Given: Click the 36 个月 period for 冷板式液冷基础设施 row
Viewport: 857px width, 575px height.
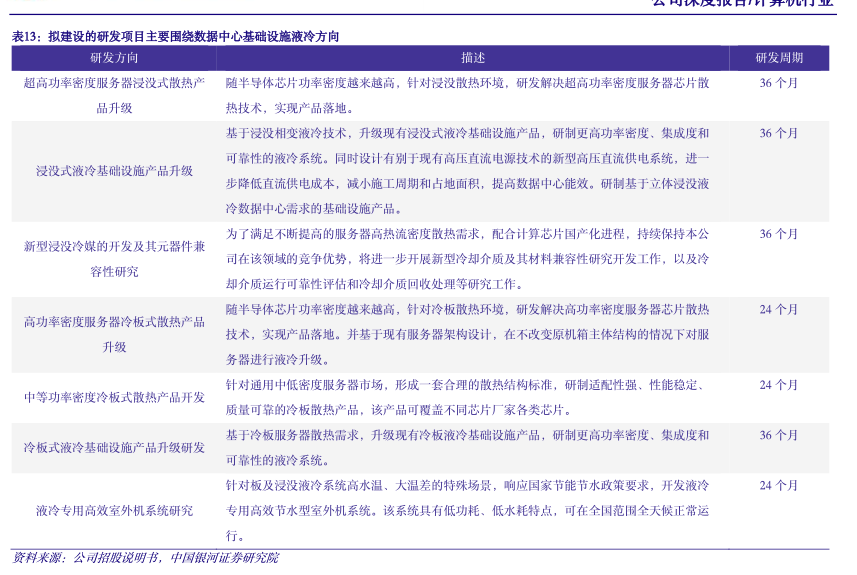Looking at the screenshot, I should 778,435.
